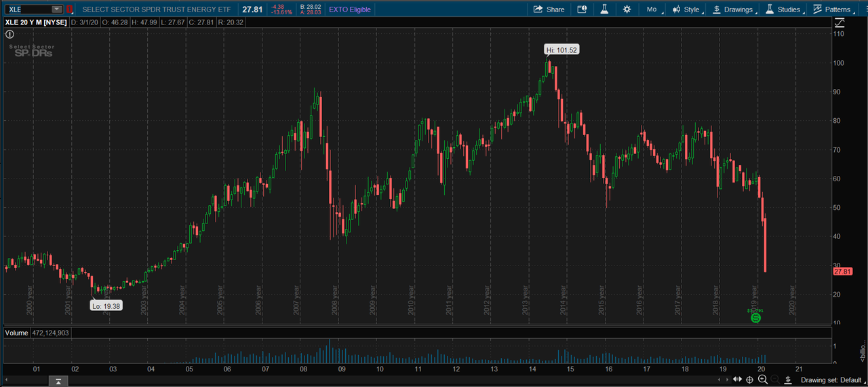This screenshot has width=868, height=387.
Task: Click the drawing tools icon at bottom
Action: pyautogui.click(x=788, y=379)
